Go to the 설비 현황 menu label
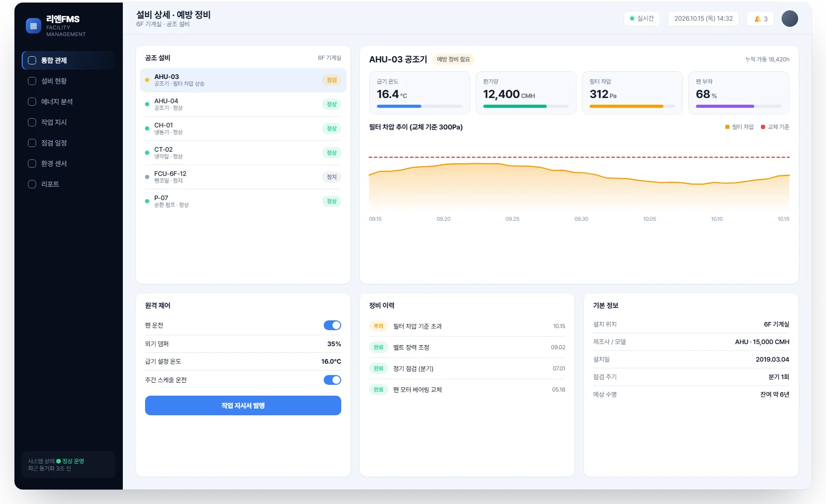This screenshot has width=826, height=504. point(54,81)
